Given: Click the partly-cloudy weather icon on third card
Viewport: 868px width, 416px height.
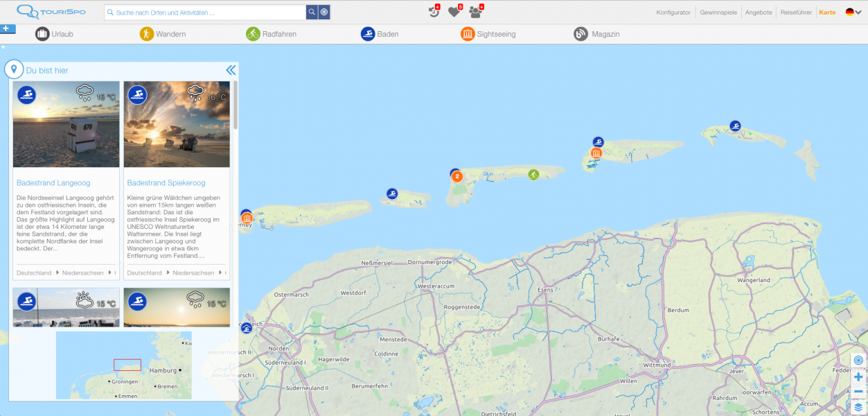Looking at the screenshot, I should pos(85,300).
